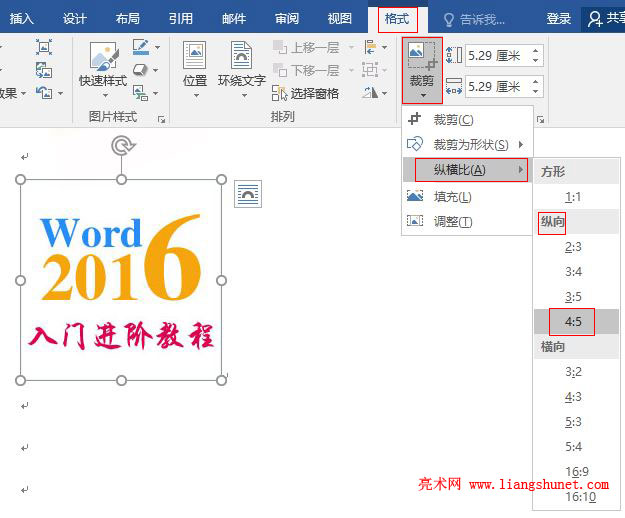Screen dimensions: 625x518
Task: Select the Word 2016 picture
Action: click(121, 280)
